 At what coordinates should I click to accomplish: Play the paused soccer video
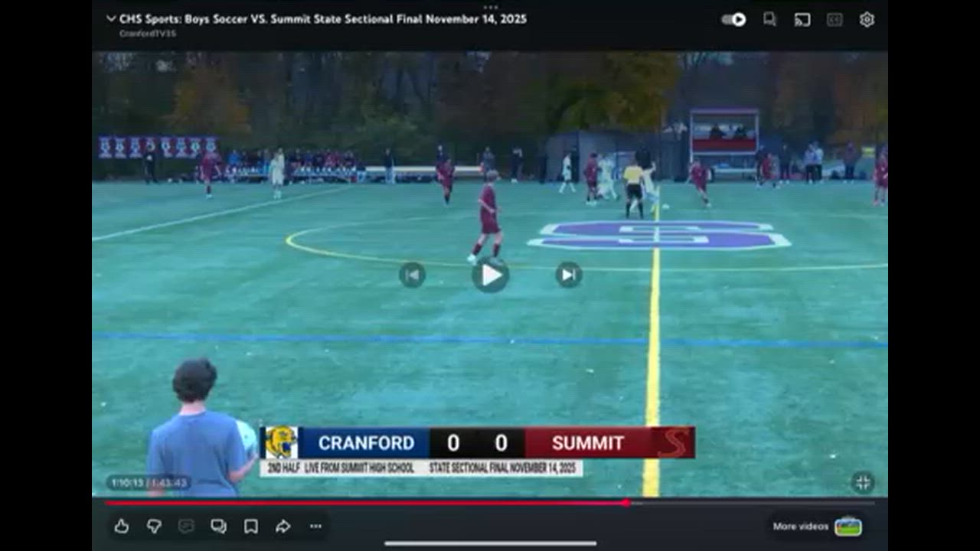point(490,274)
